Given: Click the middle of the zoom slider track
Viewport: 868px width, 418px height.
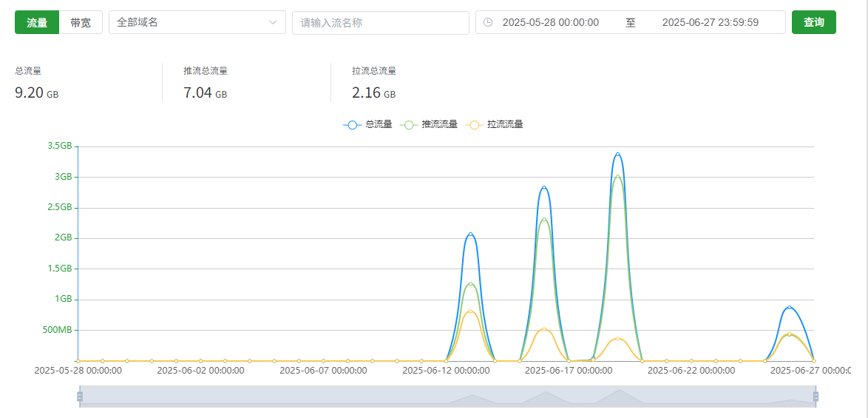Looking at the screenshot, I should pos(447,397).
